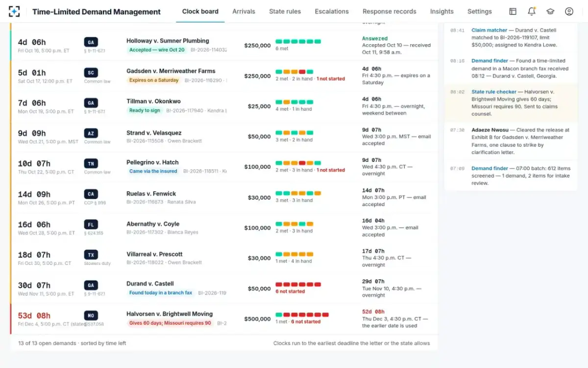
Task: Open Demand finder link at 08:16
Action: 490,61
